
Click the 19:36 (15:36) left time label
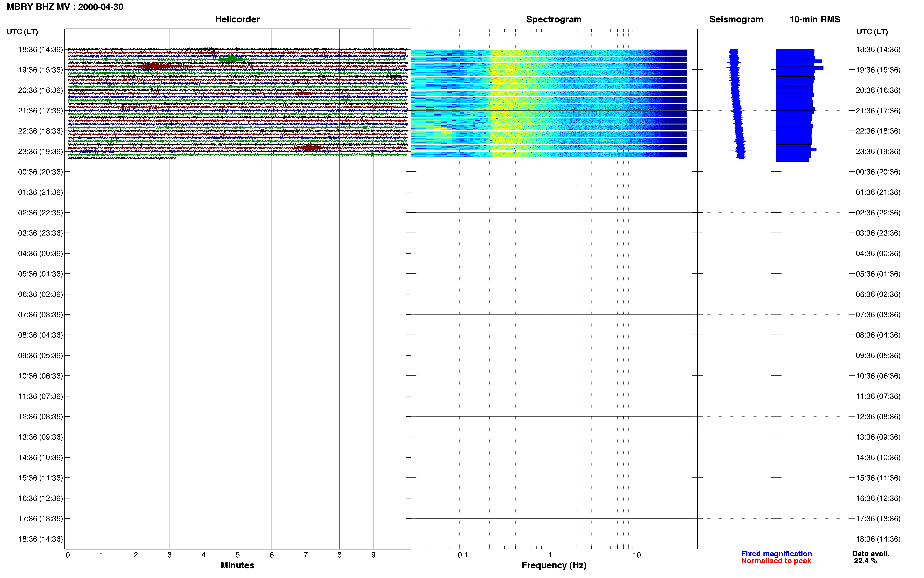point(40,70)
